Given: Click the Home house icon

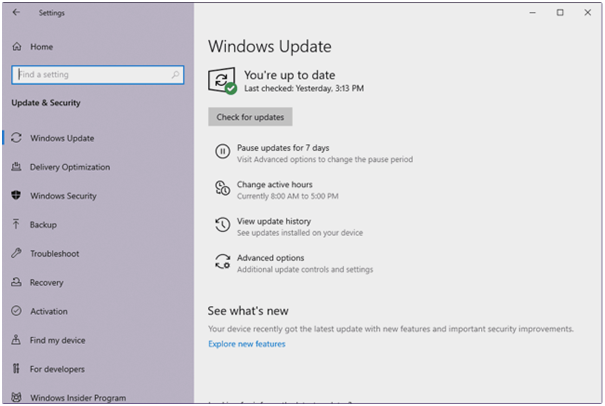Looking at the screenshot, I should pos(17,47).
